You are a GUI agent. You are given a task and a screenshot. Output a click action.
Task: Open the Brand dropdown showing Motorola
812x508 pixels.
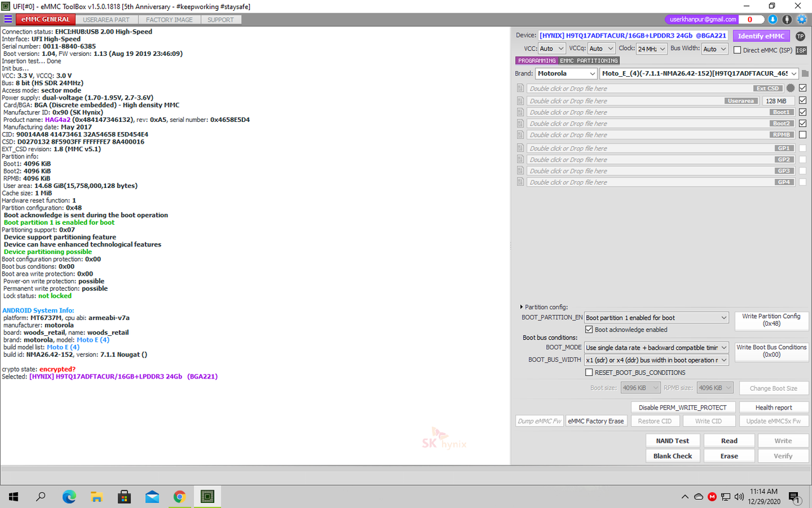click(566, 74)
